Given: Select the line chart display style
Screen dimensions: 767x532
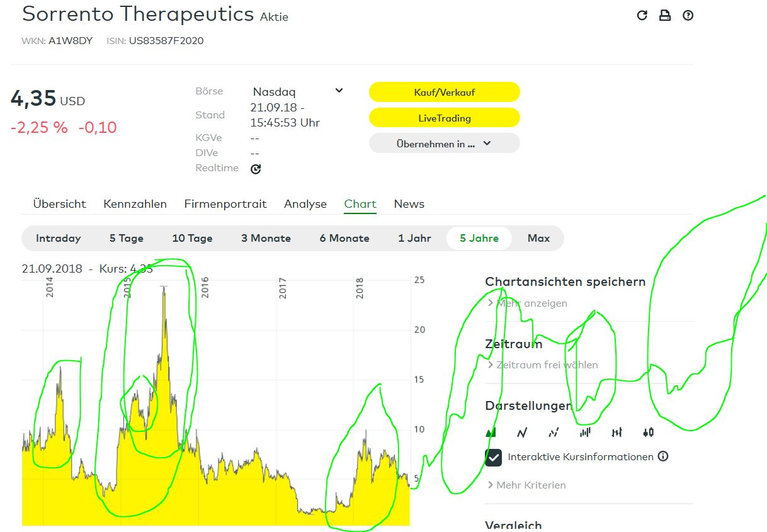Looking at the screenshot, I should 521,432.
